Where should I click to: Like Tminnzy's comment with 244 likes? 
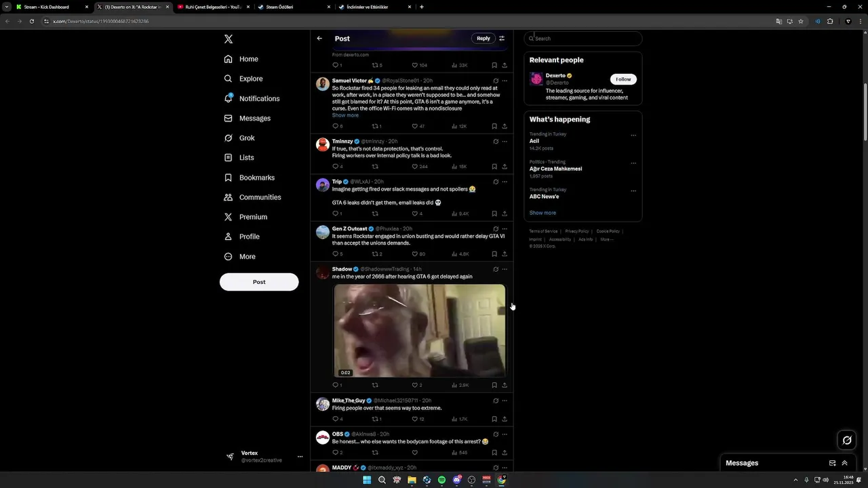tap(415, 166)
